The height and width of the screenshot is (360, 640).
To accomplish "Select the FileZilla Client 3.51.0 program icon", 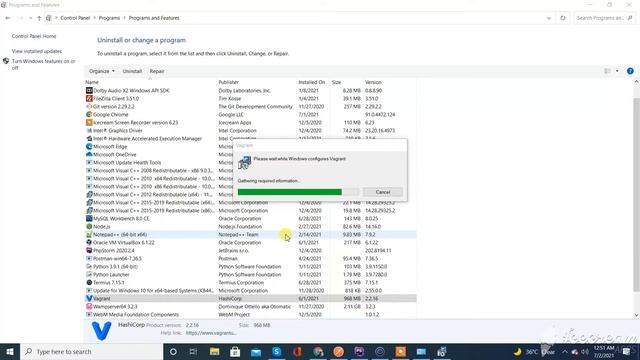I will 89,98.
